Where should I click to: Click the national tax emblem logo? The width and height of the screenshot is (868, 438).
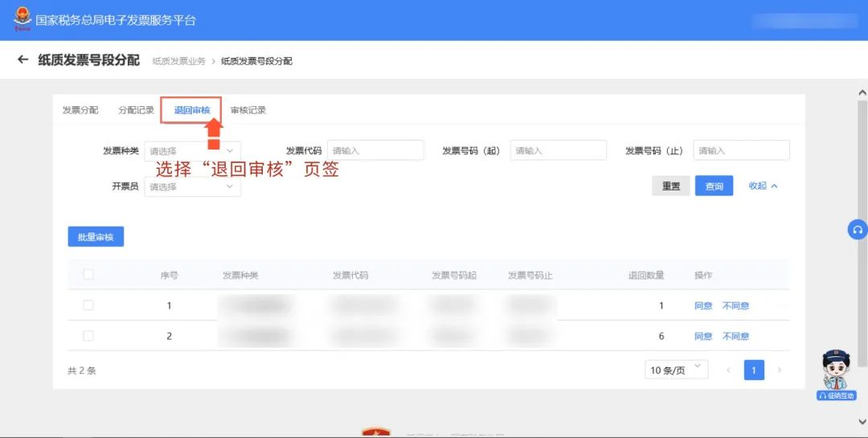click(22, 19)
